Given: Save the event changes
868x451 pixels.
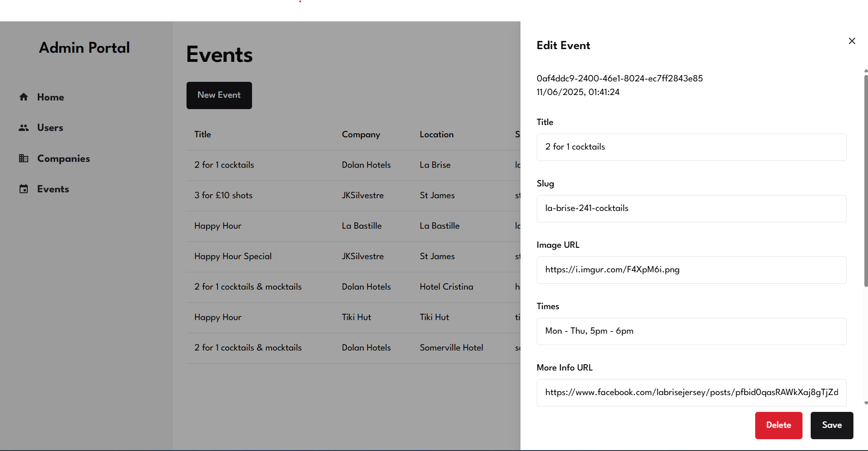Looking at the screenshot, I should [831, 425].
